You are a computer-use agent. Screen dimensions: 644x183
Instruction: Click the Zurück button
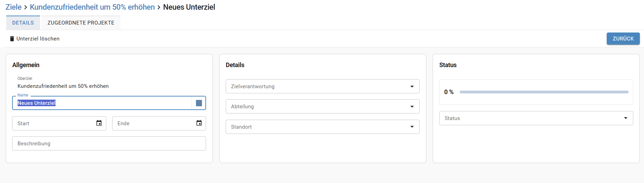click(623, 39)
